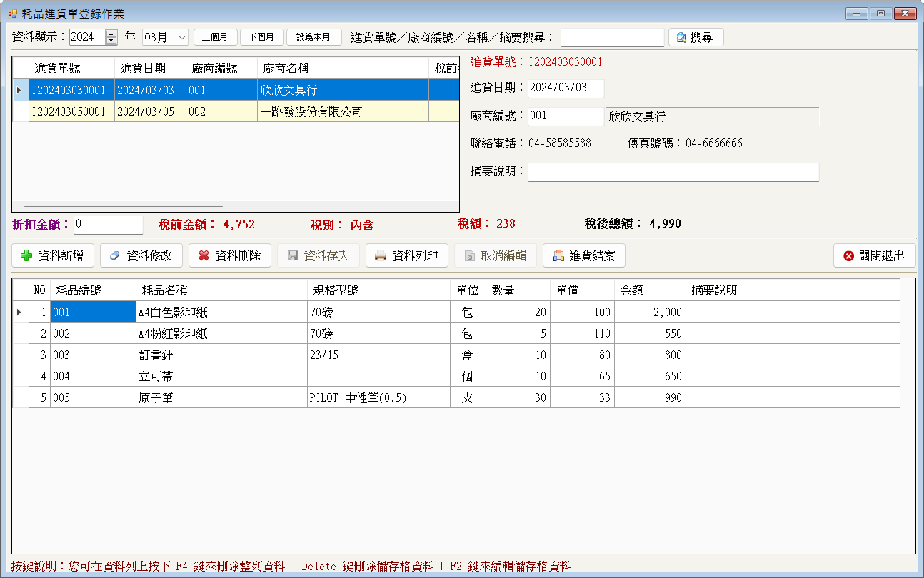
Task: Click the 一路發股份有限公司 vendor cell
Action: (343, 111)
